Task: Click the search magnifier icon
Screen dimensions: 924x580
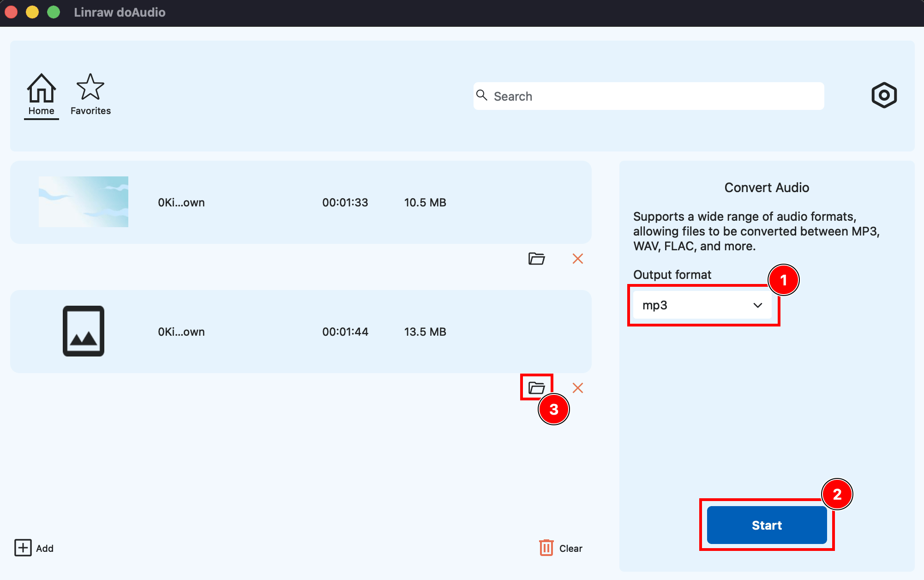Action: [481, 95]
